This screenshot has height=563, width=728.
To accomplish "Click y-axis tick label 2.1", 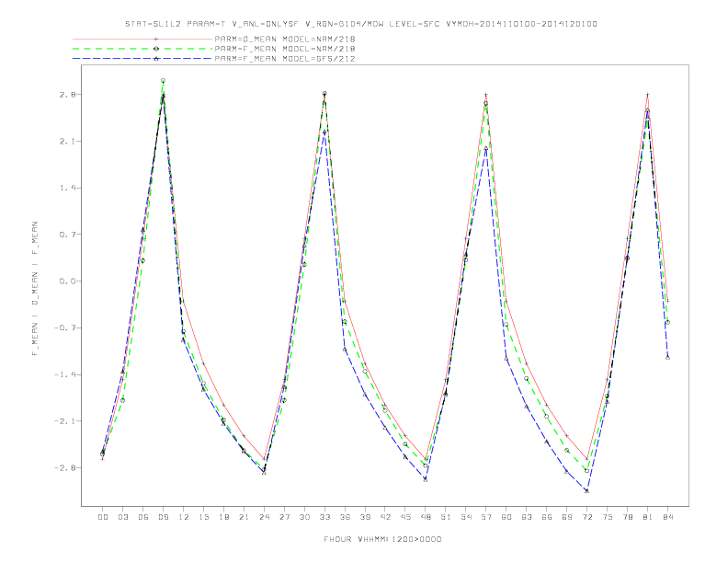I will tap(66, 142).
